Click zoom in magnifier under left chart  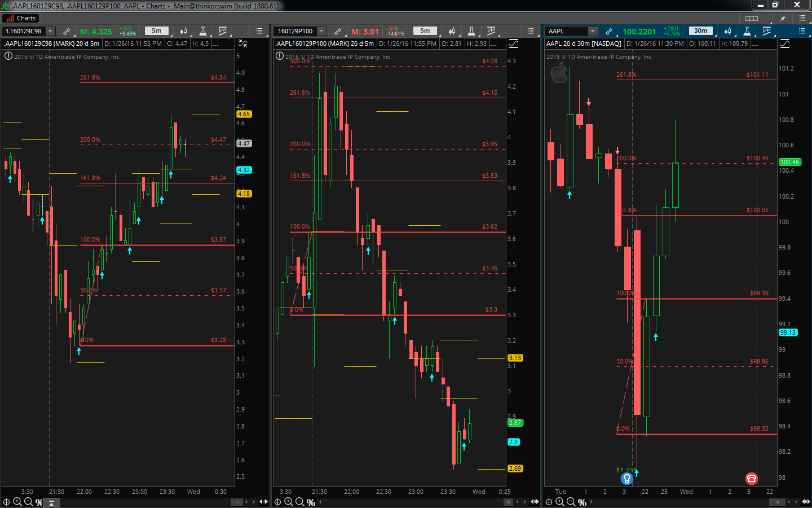[x=17, y=502]
